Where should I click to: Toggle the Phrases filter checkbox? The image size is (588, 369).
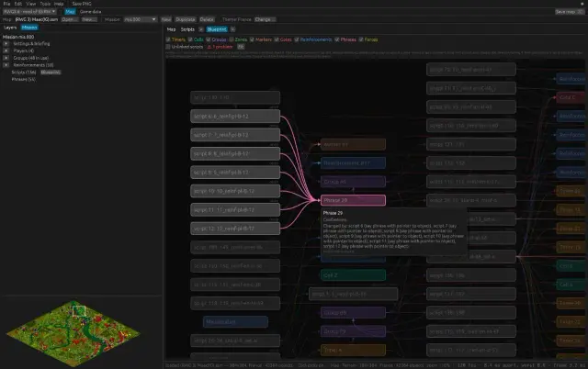tap(337, 39)
